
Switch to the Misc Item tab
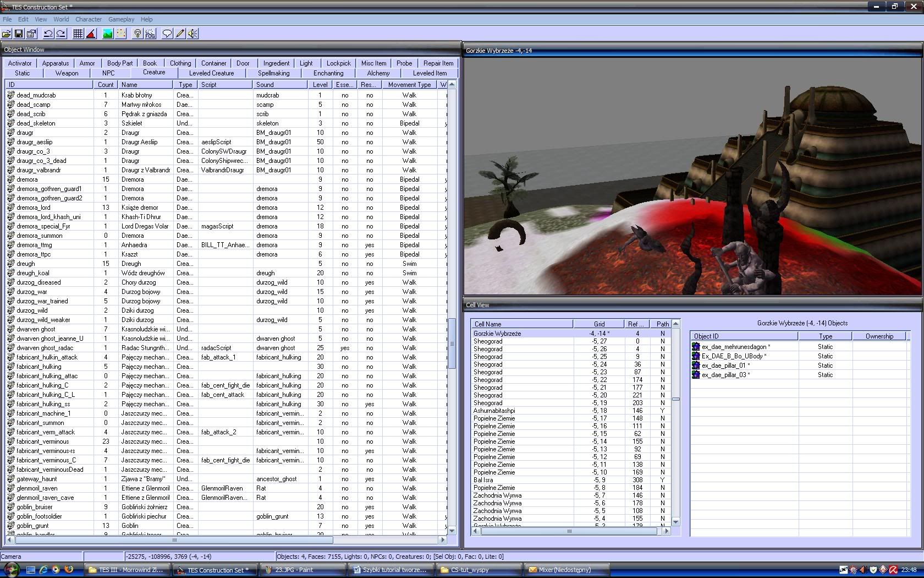374,63
